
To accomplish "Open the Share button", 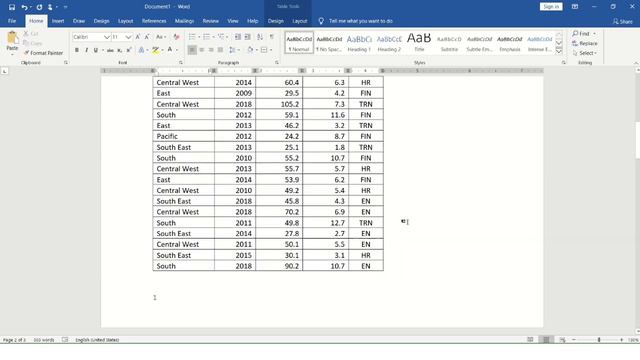I will pos(622,21).
